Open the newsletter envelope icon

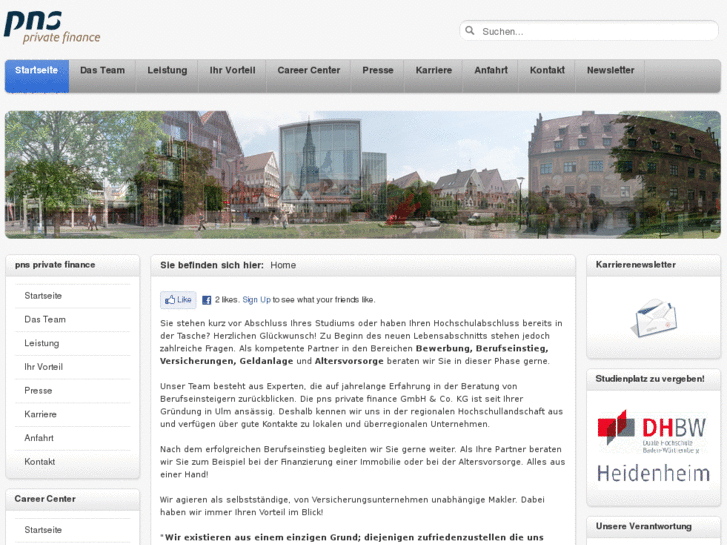(654, 318)
